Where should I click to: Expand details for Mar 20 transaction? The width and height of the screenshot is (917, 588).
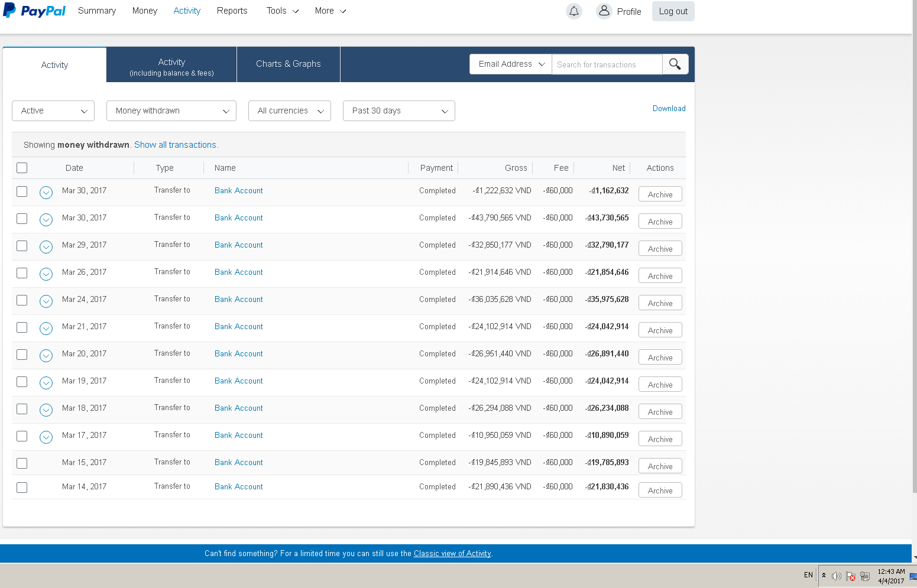(x=46, y=355)
